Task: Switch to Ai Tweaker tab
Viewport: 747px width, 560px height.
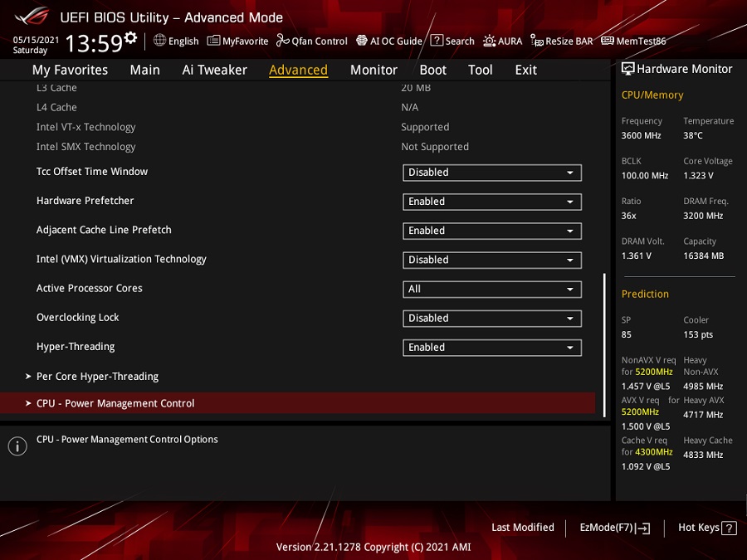Action: [x=214, y=70]
